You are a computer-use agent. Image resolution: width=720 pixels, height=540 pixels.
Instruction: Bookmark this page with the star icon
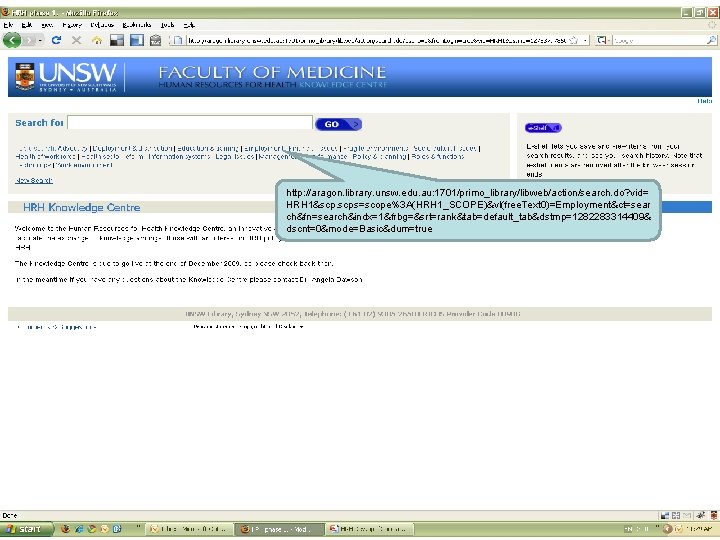point(574,40)
